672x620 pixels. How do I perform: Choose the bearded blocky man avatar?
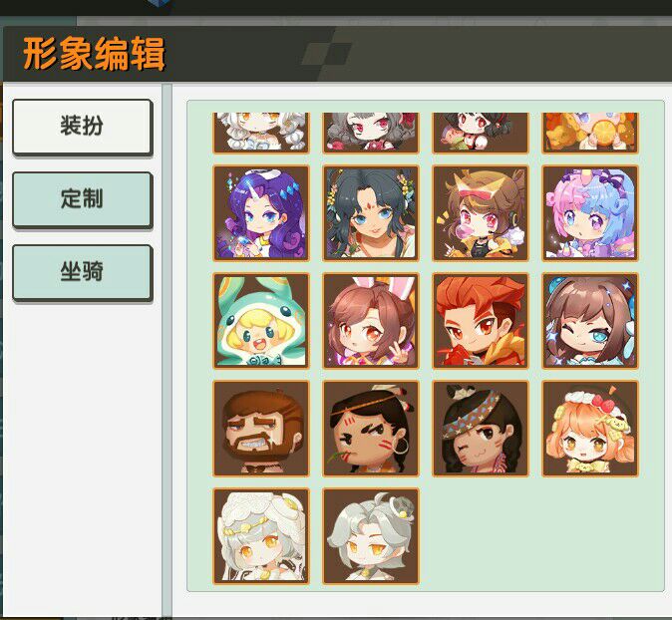tap(261, 429)
